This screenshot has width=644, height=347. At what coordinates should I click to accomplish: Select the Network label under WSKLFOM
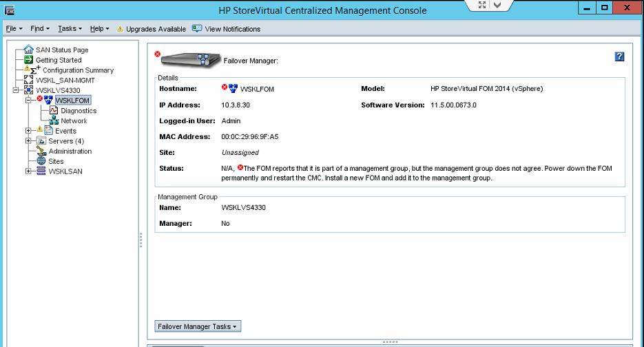point(74,120)
